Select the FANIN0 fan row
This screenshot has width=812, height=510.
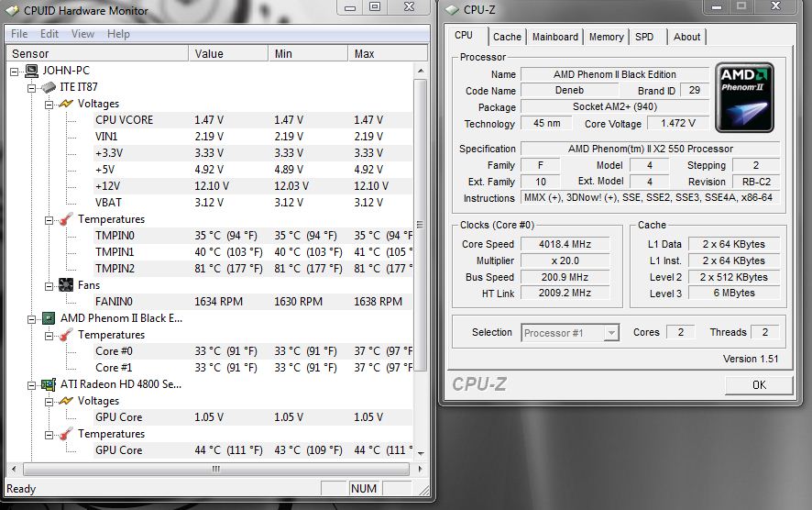(252, 302)
